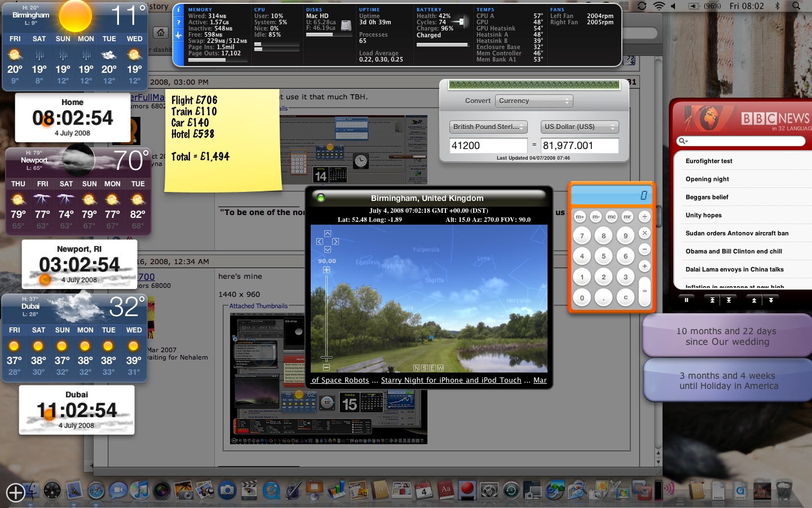
Task: Open Spotlight in the menu bar
Action: coord(796,6)
